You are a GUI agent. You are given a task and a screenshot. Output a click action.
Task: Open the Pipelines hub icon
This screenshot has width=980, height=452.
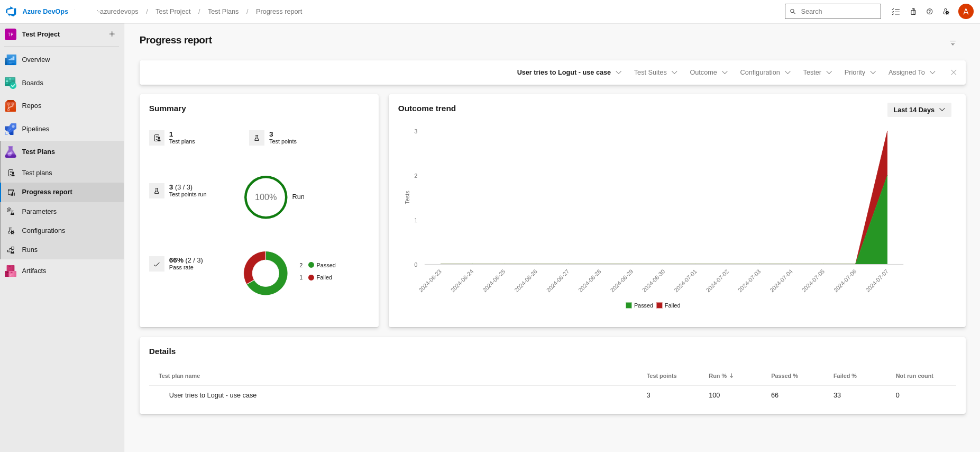11,129
